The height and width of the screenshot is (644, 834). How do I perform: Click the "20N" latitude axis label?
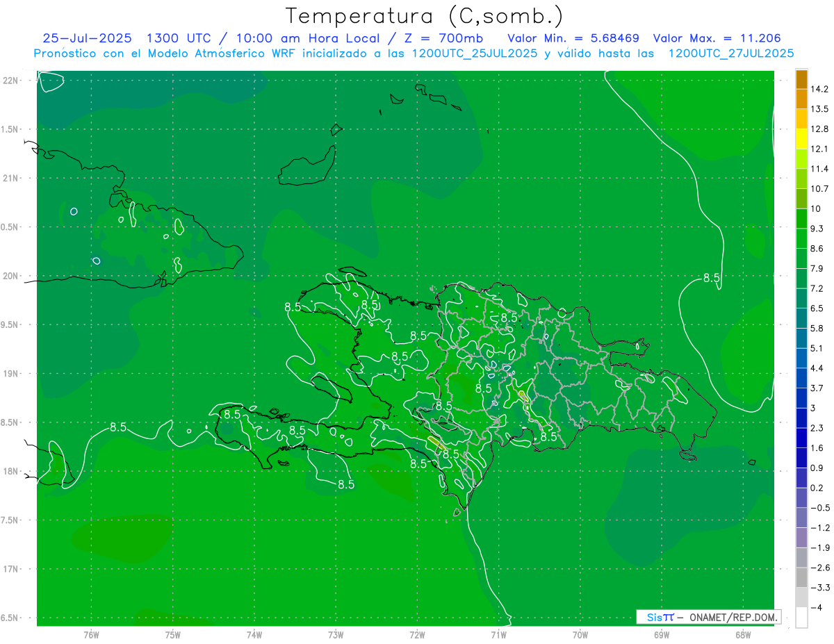click(11, 276)
